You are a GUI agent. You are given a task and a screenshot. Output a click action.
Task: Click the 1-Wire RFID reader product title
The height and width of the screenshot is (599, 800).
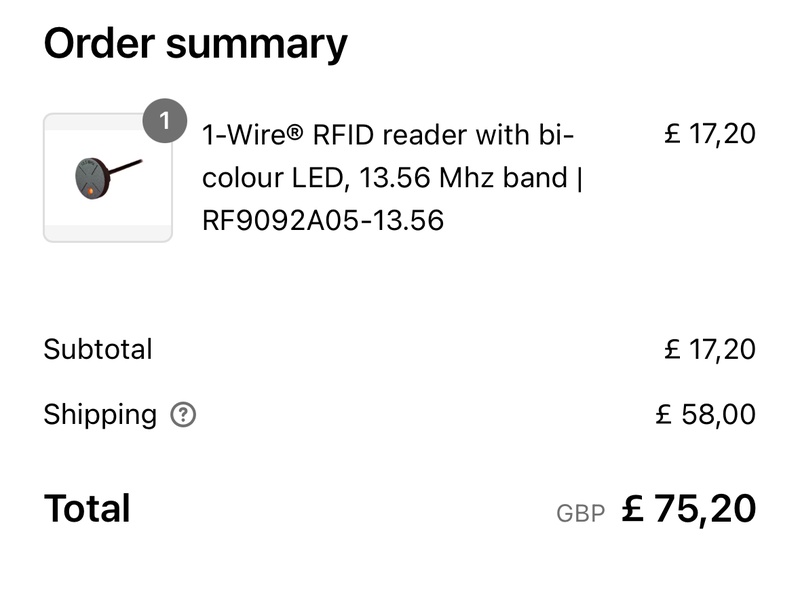tap(392, 178)
